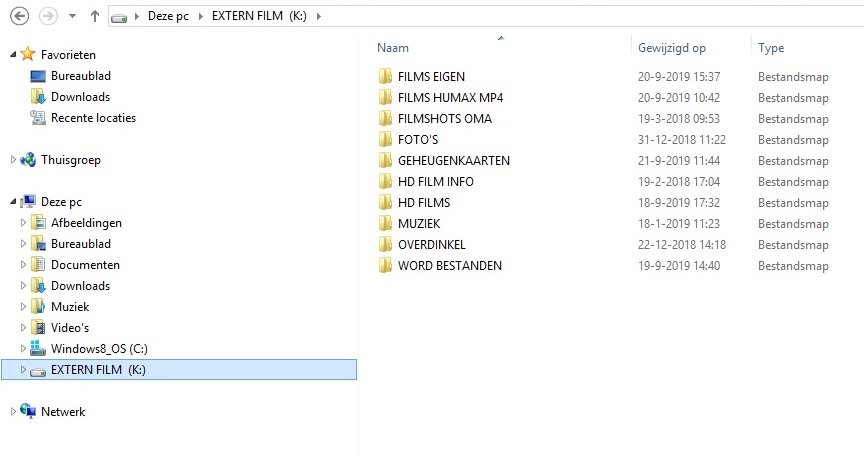Click the Bureaublad icon under Deze pc
The image size is (864, 456).
(38, 243)
